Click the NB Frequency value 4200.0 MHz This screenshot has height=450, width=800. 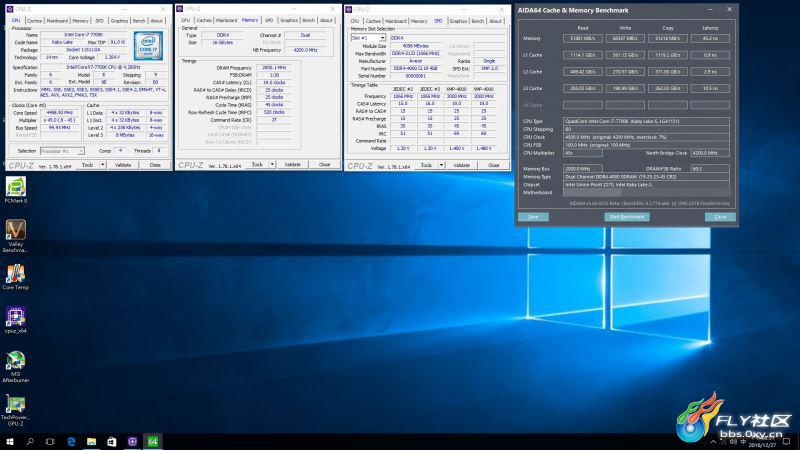(x=305, y=50)
